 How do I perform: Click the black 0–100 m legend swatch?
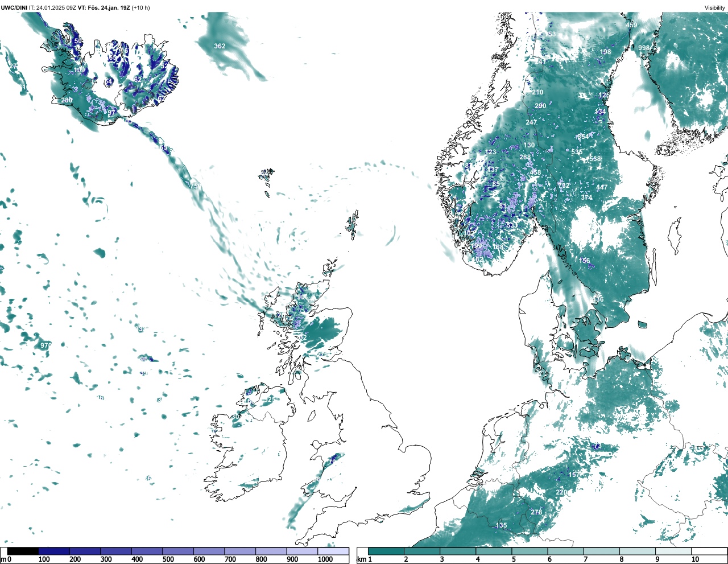pyautogui.click(x=23, y=551)
